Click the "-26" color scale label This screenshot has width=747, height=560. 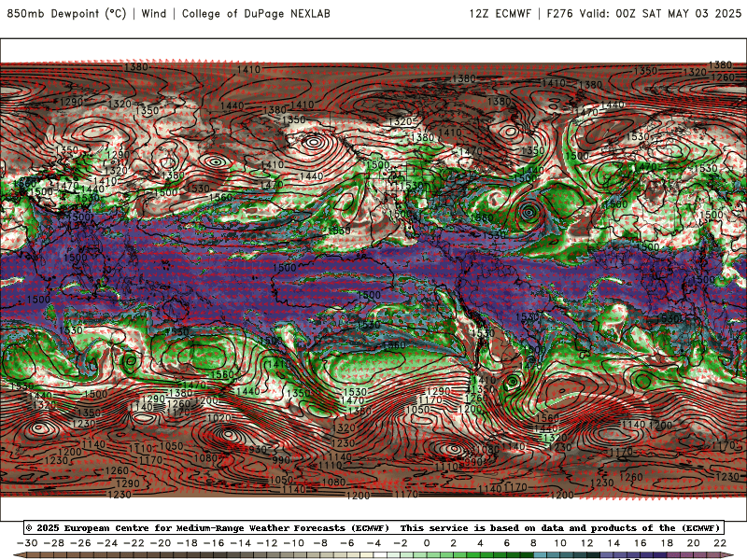coord(80,543)
